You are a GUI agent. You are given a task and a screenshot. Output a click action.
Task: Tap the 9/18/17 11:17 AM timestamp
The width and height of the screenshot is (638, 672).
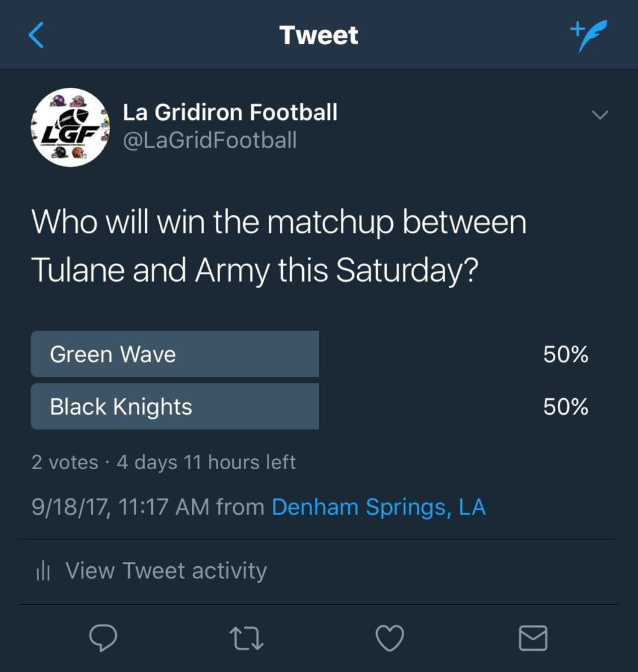click(x=120, y=507)
